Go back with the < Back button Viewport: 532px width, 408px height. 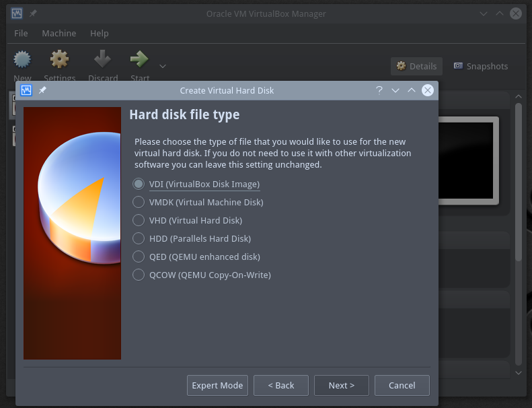[281, 385]
